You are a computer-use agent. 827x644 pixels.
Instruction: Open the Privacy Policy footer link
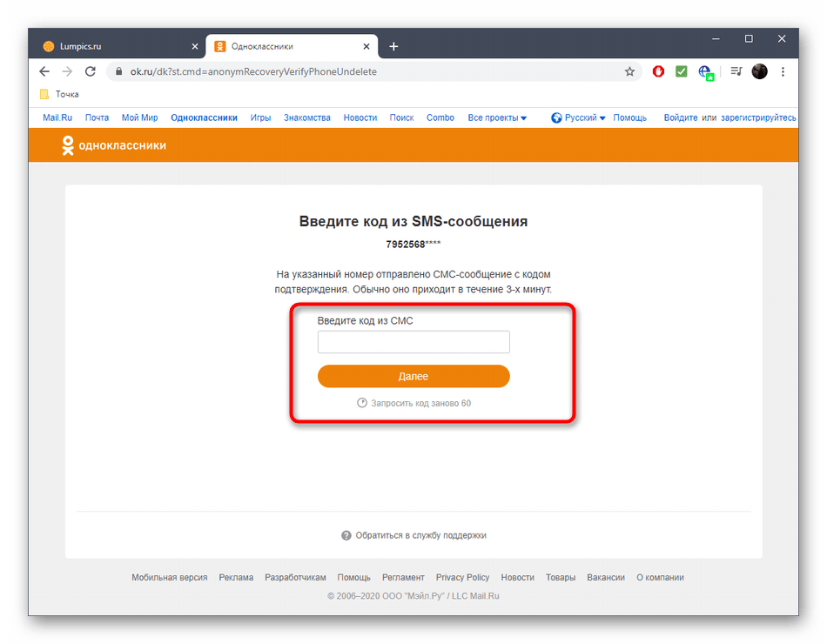462,577
